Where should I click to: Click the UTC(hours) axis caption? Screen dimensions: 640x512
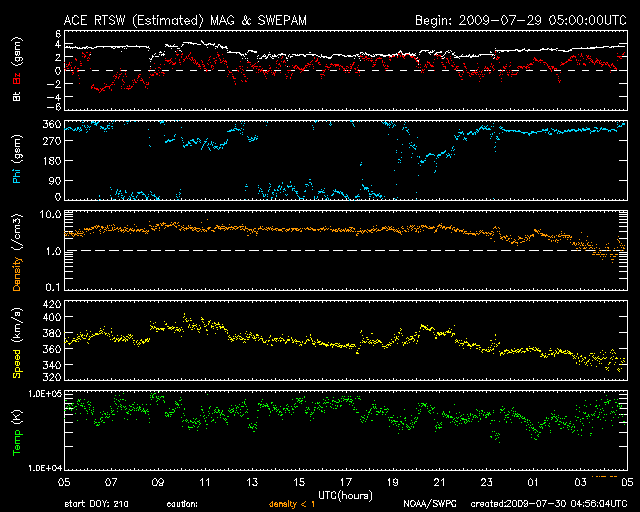pyautogui.click(x=345, y=496)
